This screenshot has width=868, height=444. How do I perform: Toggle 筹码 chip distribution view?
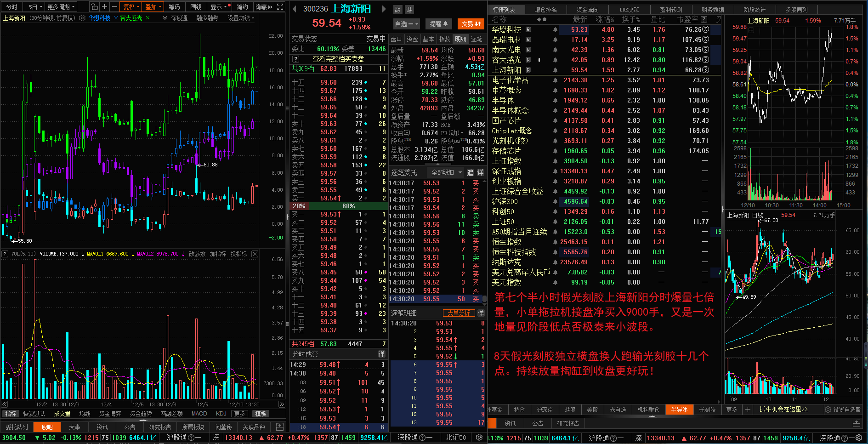(x=174, y=7)
